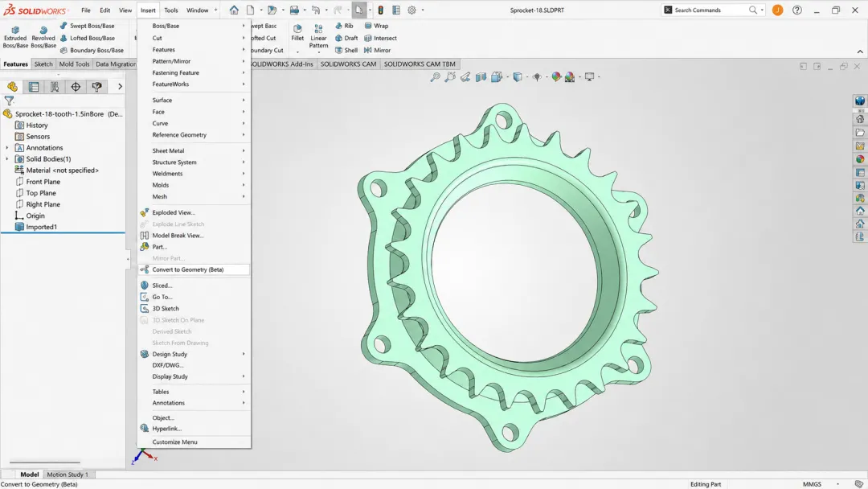This screenshot has width=868, height=489.
Task: Collapse the CommandManager ribbon arrow
Action: click(x=860, y=51)
